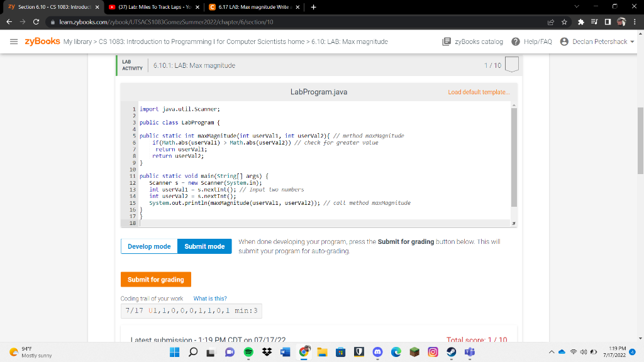Click the zyBooks logo
This screenshot has width=644, height=362.
(x=42, y=41)
